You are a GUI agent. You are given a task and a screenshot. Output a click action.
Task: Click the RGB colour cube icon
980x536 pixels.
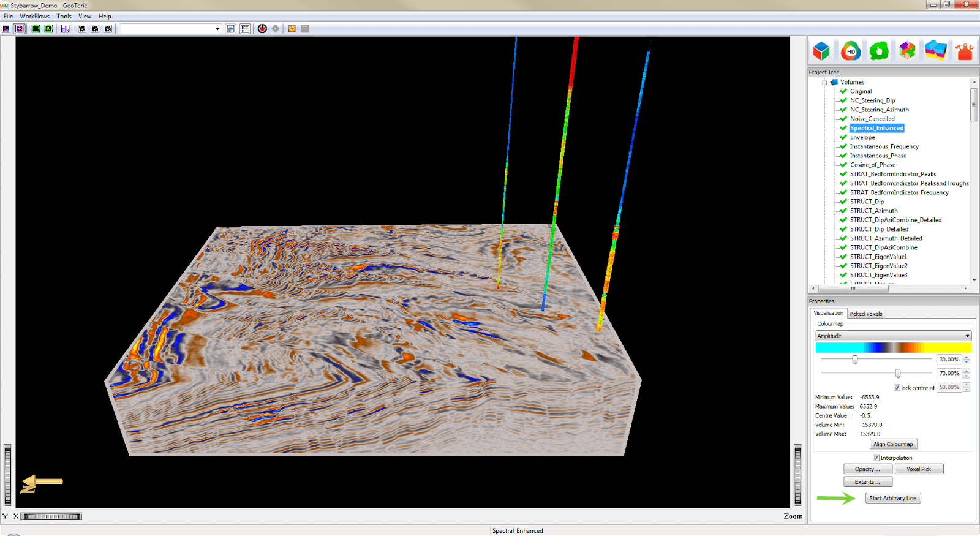(x=821, y=51)
